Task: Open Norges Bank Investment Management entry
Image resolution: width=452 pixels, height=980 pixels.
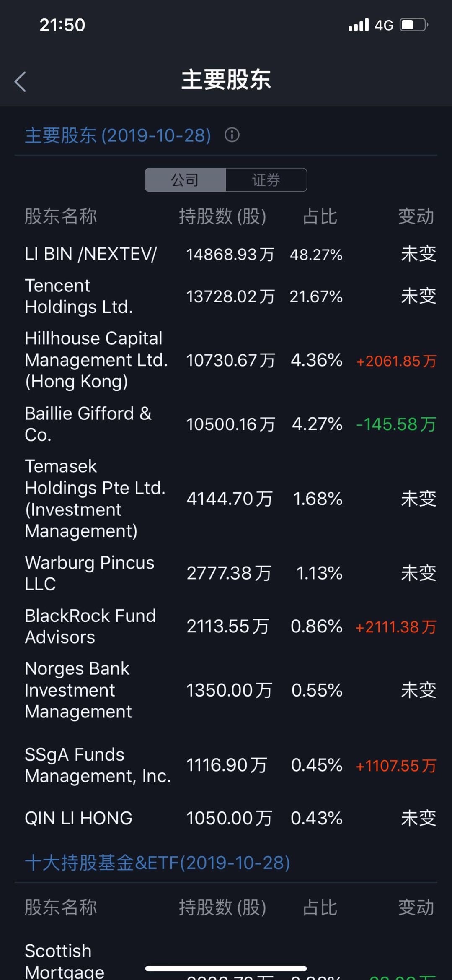Action: (x=226, y=690)
